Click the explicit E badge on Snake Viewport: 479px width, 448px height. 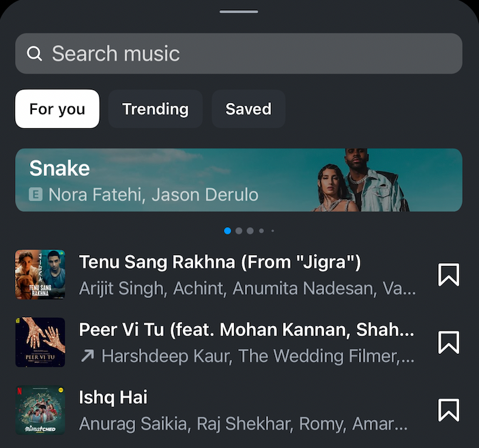[x=36, y=195]
